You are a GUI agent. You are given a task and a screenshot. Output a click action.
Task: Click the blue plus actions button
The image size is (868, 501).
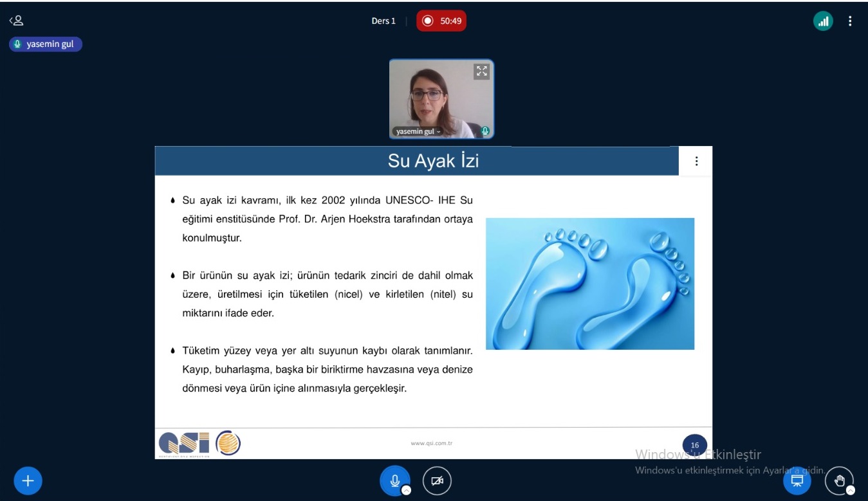click(x=28, y=480)
